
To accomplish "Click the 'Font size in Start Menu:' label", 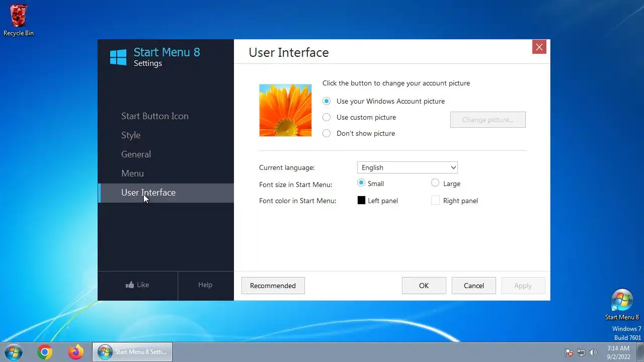I will click(296, 185).
